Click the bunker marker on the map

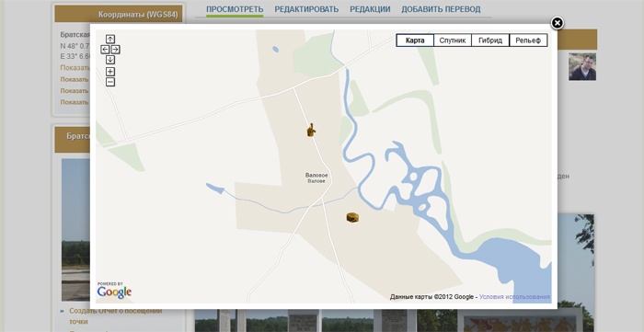[x=352, y=218]
